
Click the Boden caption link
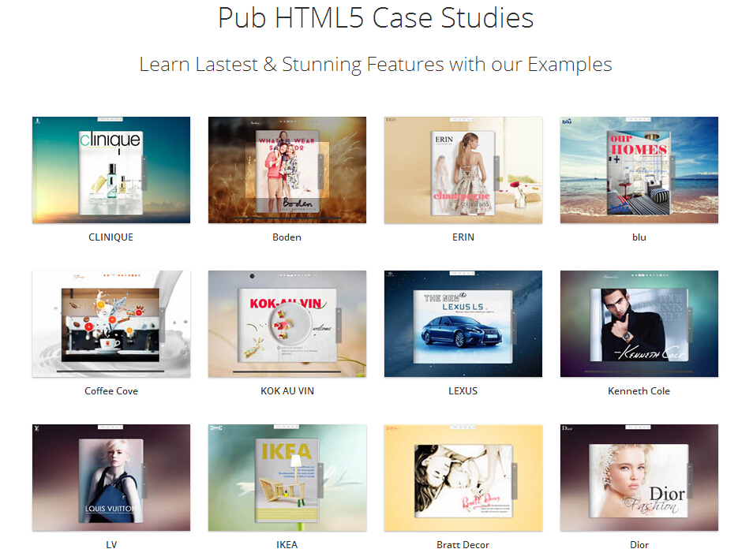point(287,237)
